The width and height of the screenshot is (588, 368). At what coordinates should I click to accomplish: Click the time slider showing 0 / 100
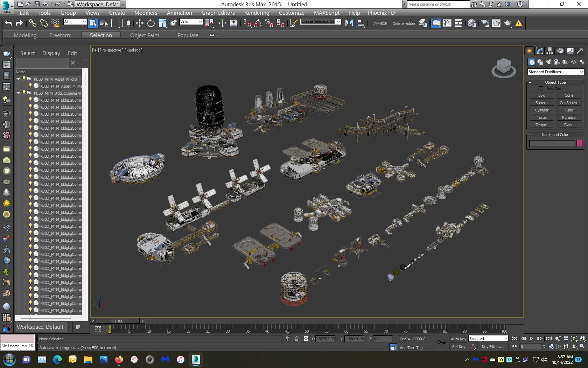point(118,321)
